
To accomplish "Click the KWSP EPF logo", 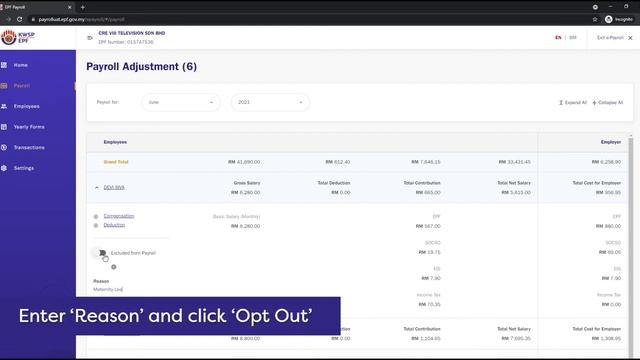I will point(18,37).
